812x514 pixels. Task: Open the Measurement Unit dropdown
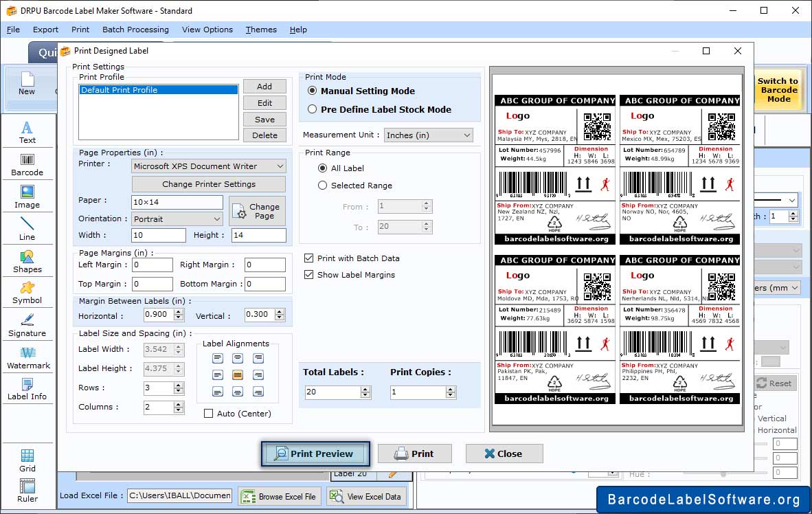(x=428, y=135)
